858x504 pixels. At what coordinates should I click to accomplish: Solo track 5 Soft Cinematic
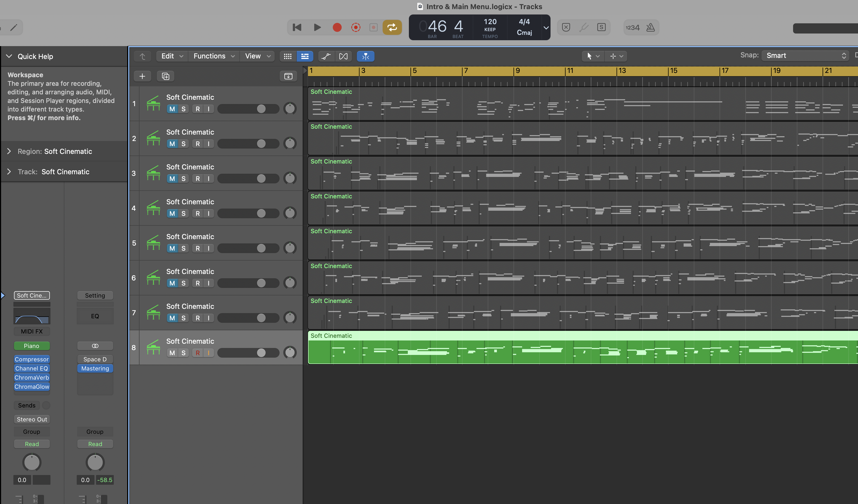click(x=184, y=249)
